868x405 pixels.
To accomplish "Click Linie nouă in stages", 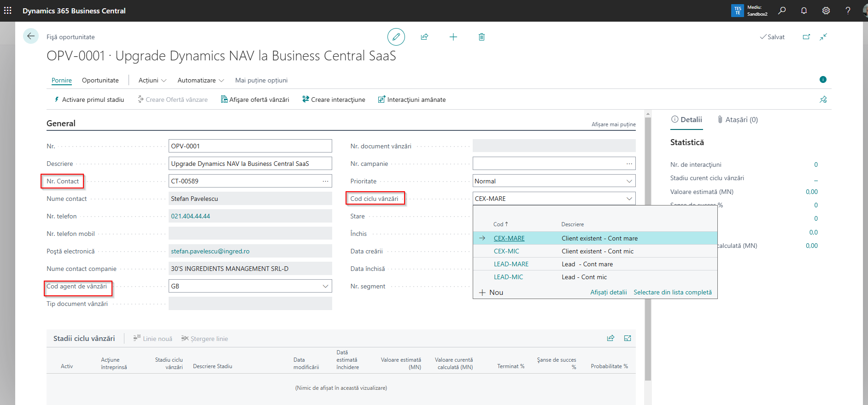I will point(152,339).
